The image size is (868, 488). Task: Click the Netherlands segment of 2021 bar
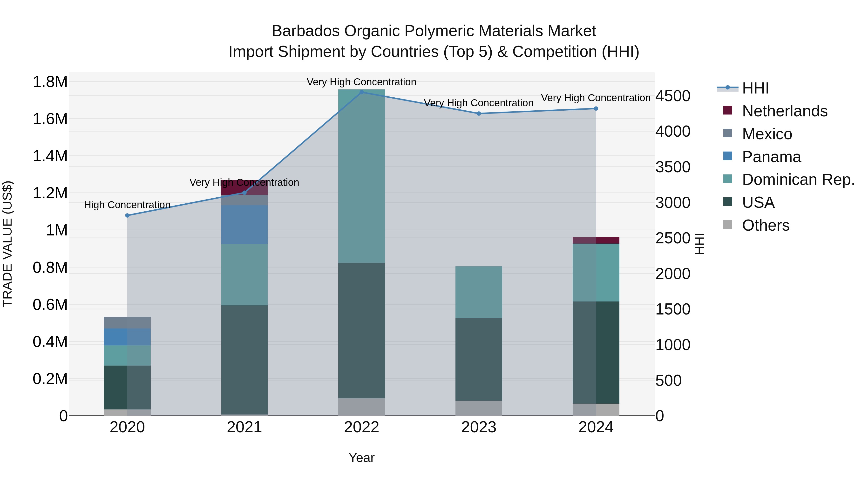click(245, 187)
